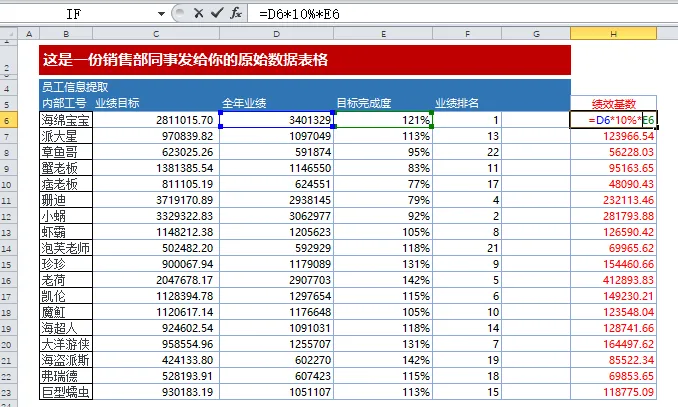The width and height of the screenshot is (678, 407).
Task: Select the cell containing 海绵宝宝
Action: coord(66,120)
